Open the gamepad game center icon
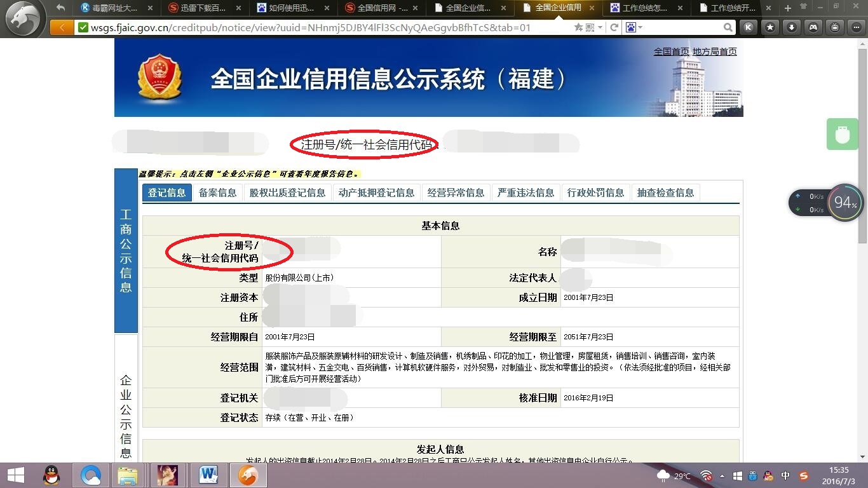Viewport: 868px width, 488px height. click(x=813, y=27)
